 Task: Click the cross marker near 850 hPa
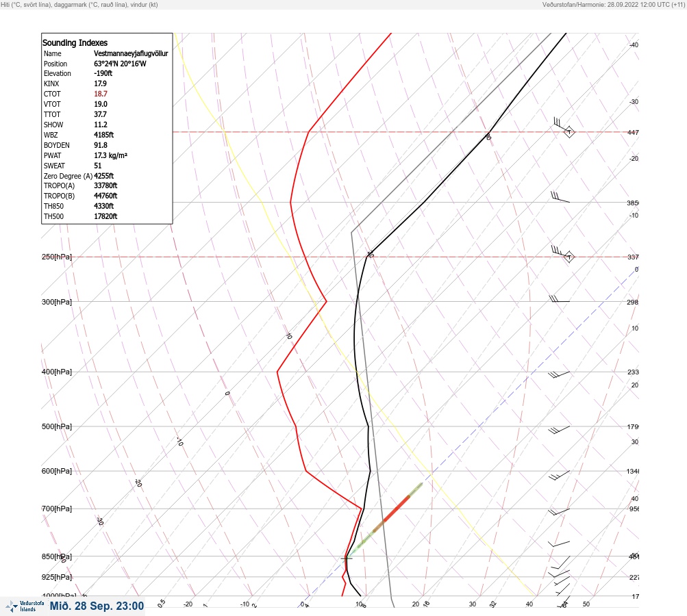click(x=347, y=559)
